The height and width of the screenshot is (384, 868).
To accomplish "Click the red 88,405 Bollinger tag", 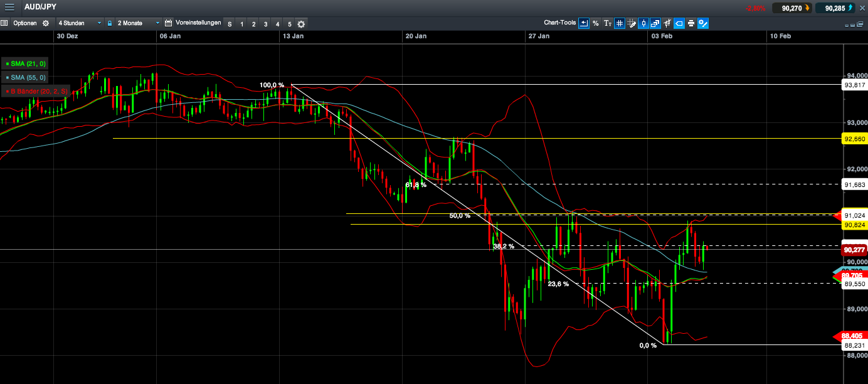I will [850, 336].
